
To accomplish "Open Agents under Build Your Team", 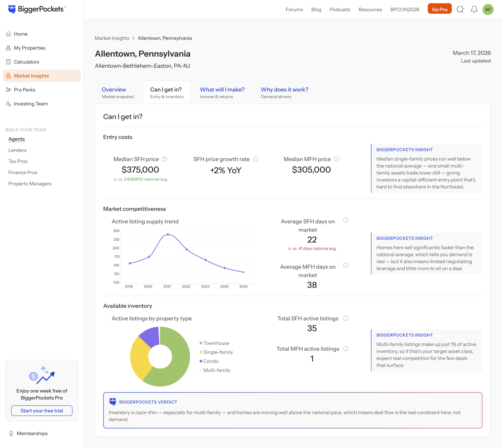I will 17,139.
